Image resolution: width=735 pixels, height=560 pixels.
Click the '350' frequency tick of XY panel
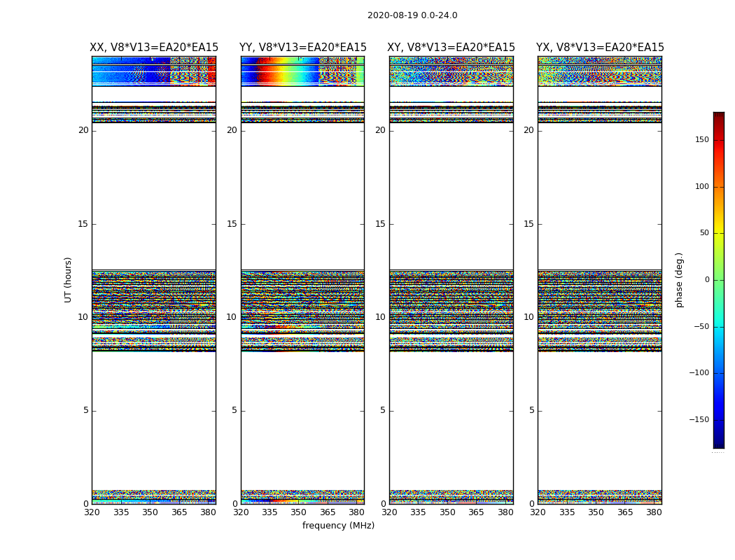(447, 512)
